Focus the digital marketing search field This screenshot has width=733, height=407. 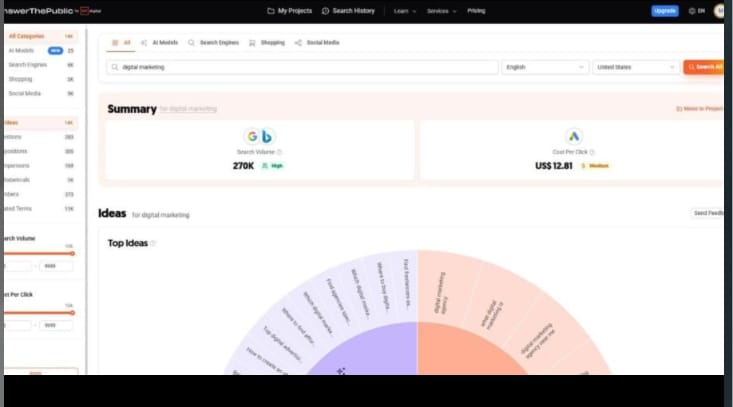click(302, 67)
